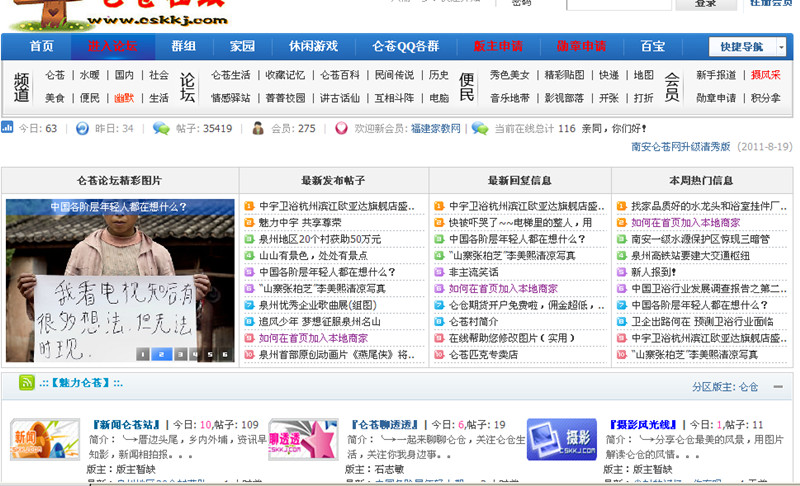The height and width of the screenshot is (486, 800).
Task: Open reply 在线帮助您修改图片(实用)
Action: point(512,338)
